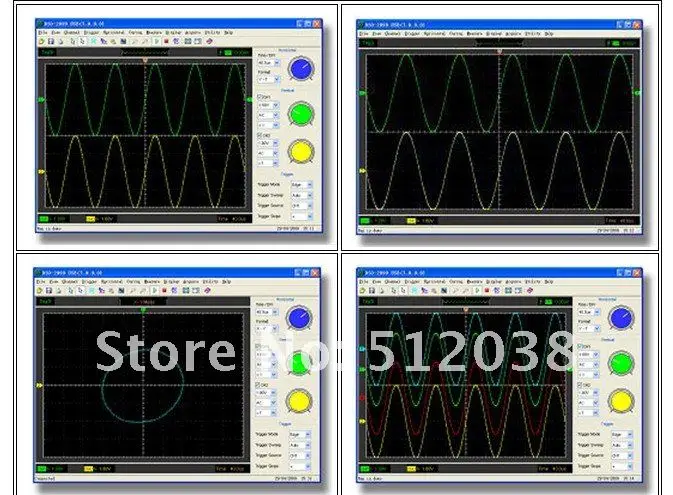Click the Save disk icon in bottom-left window
The width and height of the screenshot is (673, 495).
tap(49, 291)
